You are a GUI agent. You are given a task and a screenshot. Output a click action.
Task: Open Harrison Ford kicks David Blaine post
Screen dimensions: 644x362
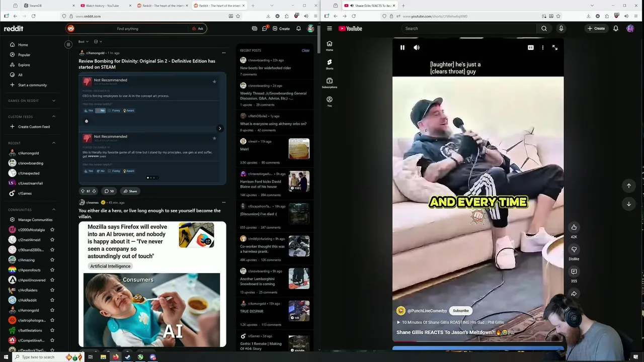click(x=261, y=184)
